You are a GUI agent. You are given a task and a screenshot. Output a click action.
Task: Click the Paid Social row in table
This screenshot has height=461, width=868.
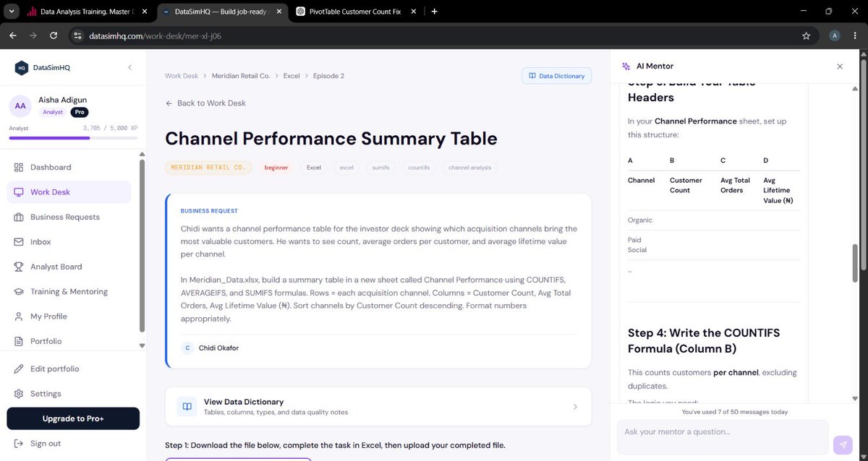(x=714, y=245)
